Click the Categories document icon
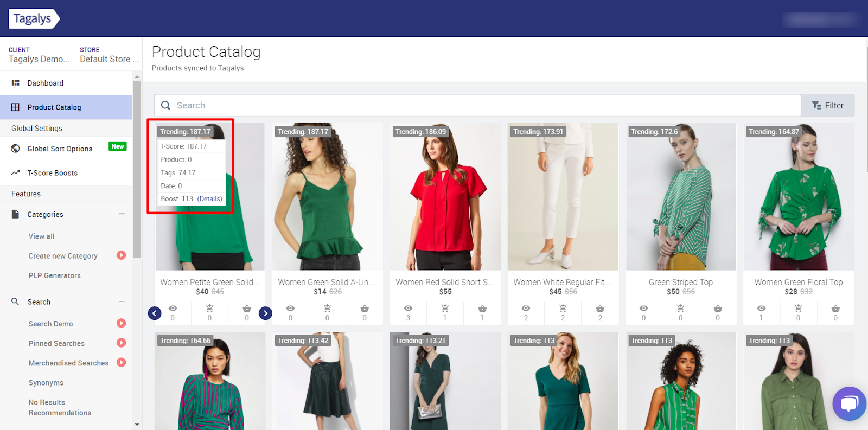 click(15, 214)
